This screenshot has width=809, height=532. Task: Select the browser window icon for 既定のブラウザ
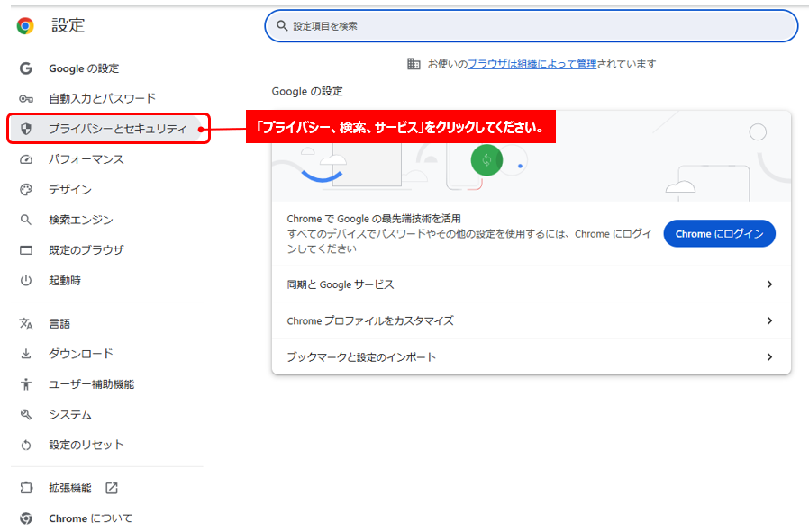(x=20, y=249)
